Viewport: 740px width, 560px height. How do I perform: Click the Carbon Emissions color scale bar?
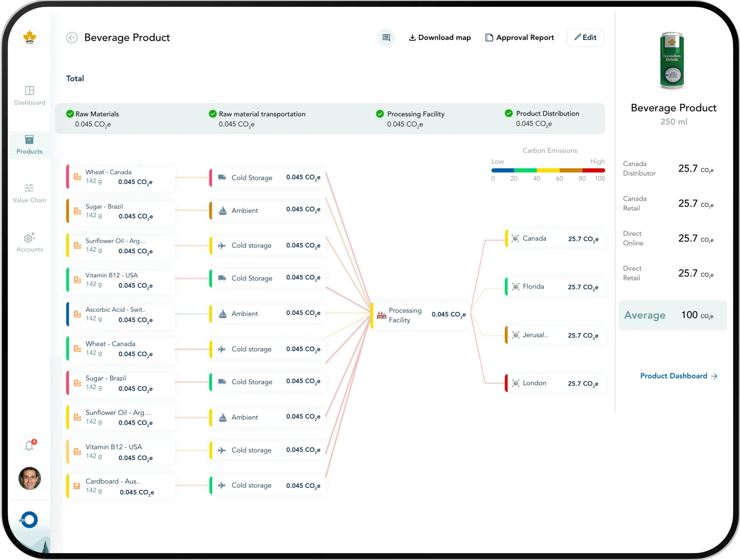pyautogui.click(x=548, y=170)
